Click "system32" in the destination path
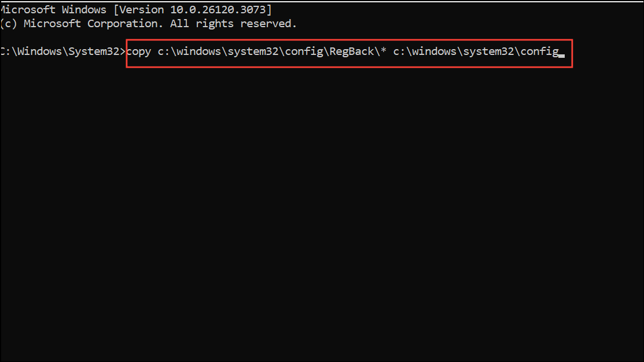Screen dimensions: 644x362 pyautogui.click(x=488, y=51)
